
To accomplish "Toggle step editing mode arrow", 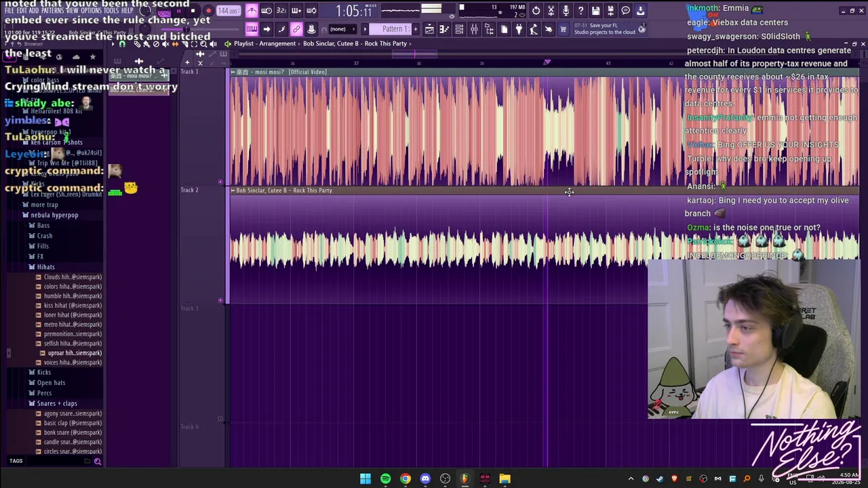I will tap(267, 29).
